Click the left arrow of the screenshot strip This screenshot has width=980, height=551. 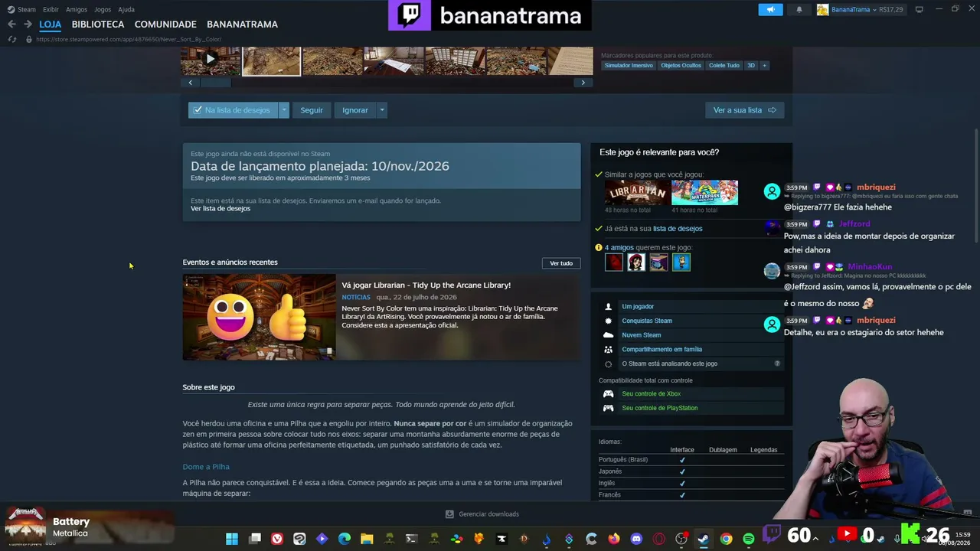[x=190, y=83]
